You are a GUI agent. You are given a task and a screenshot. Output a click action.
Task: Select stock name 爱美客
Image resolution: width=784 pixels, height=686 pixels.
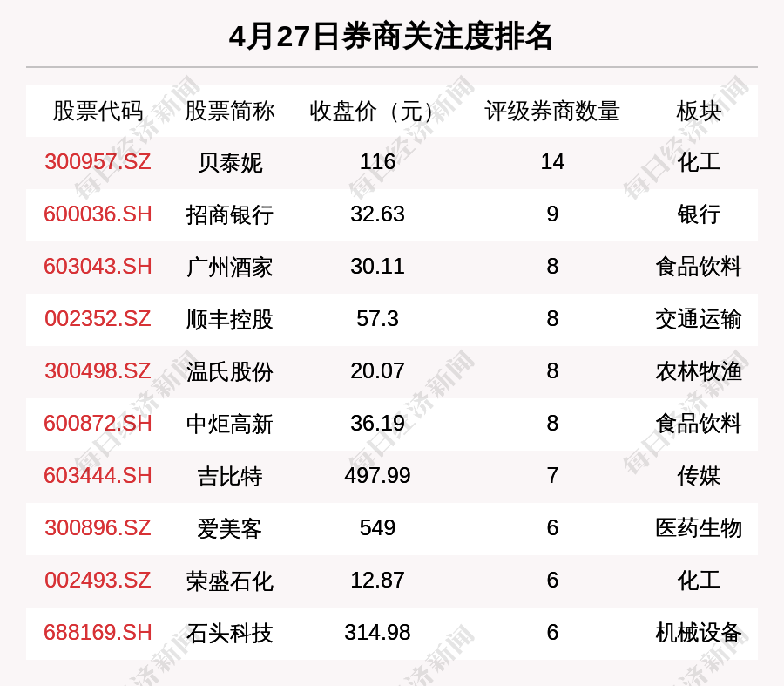tap(229, 528)
